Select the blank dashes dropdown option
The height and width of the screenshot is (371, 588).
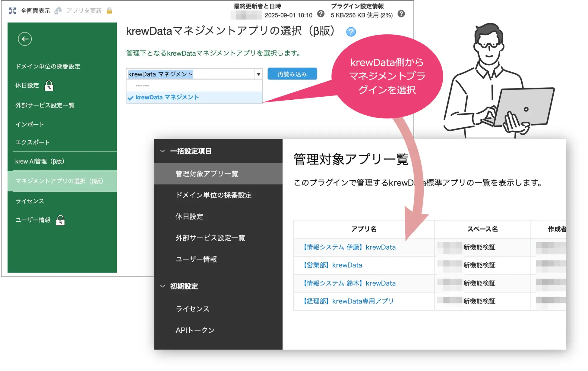(x=143, y=86)
